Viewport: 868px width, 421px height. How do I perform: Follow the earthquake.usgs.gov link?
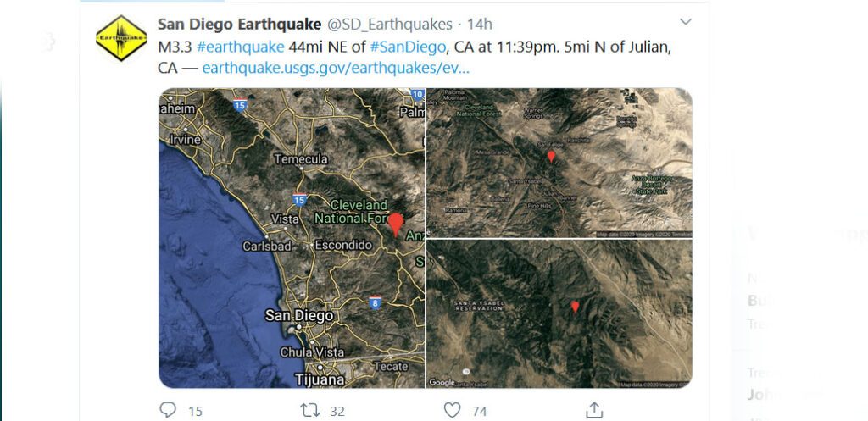tap(336, 69)
